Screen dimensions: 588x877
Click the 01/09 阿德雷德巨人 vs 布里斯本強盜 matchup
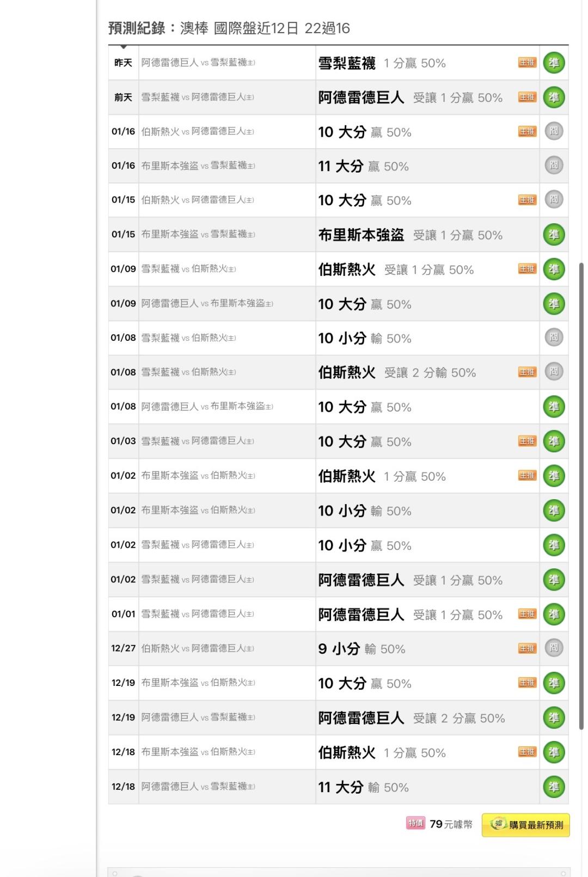tap(207, 304)
